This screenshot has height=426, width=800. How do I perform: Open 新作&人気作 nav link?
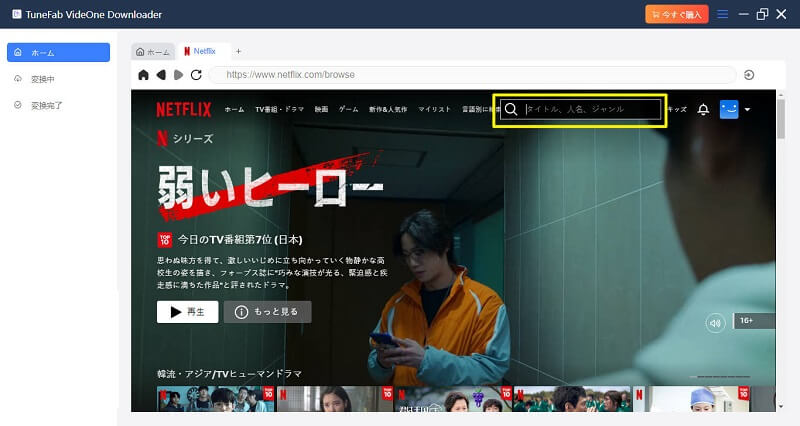pos(388,109)
